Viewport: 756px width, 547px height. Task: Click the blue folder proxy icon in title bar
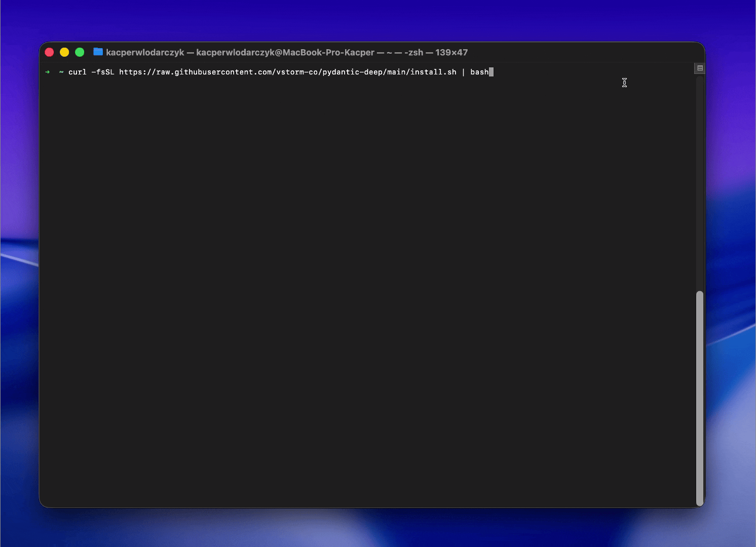tap(98, 52)
